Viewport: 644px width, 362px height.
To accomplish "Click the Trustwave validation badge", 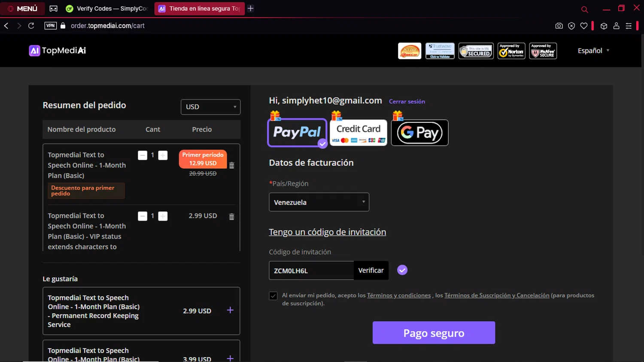I will [440, 51].
